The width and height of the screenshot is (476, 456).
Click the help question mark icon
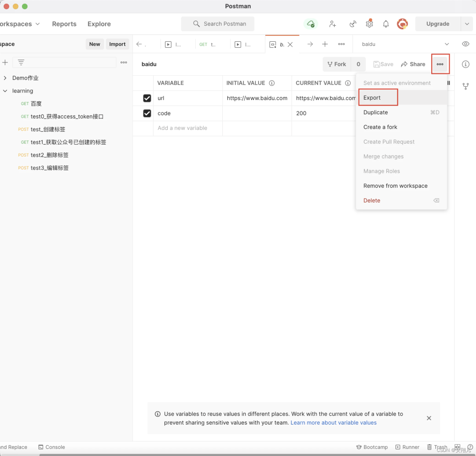[470, 447]
